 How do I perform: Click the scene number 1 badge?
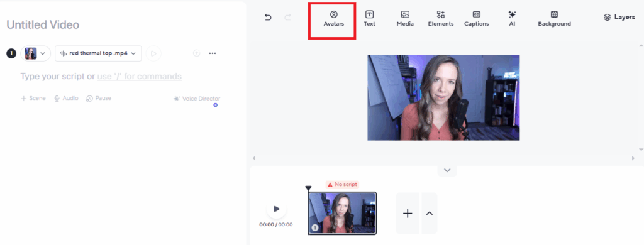11,53
